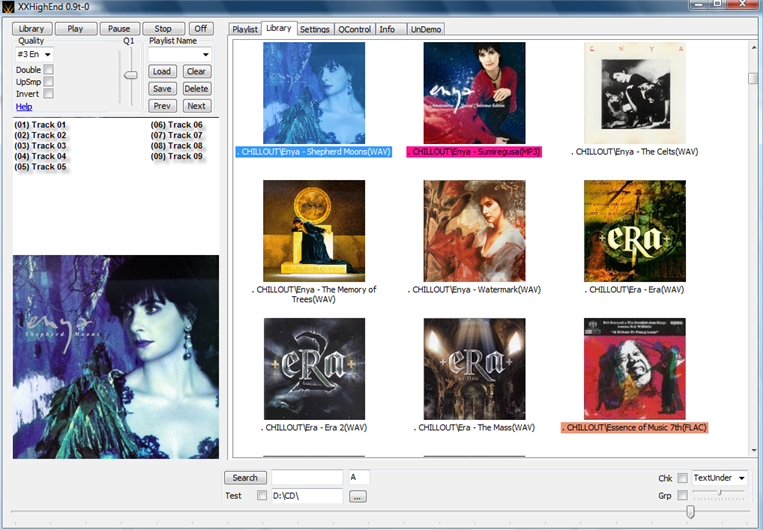Click the Shepherd Moons(WAV) highlighted label
The image size is (763, 530).
(x=314, y=152)
